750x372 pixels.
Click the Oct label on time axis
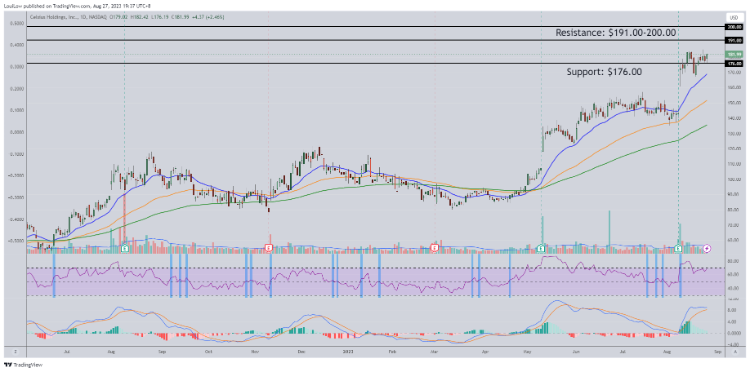point(208,351)
